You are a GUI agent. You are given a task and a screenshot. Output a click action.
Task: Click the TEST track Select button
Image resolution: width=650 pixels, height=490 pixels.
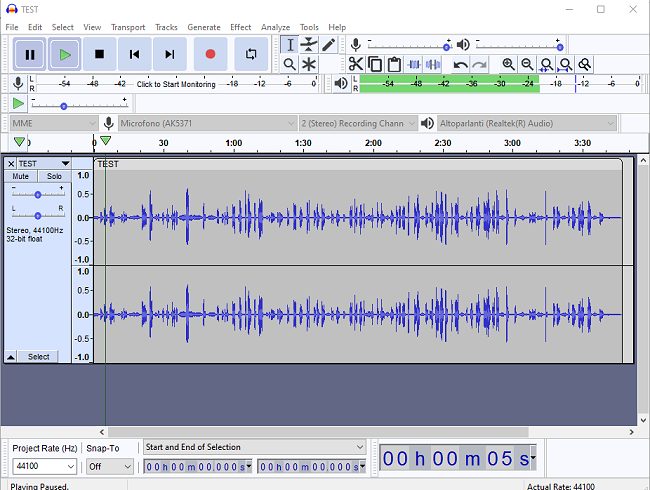(38, 357)
